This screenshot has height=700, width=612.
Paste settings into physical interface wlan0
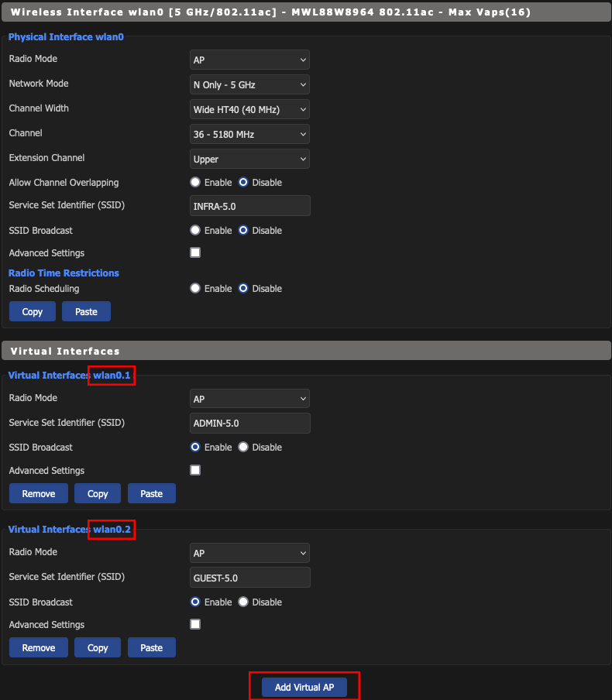(x=86, y=311)
